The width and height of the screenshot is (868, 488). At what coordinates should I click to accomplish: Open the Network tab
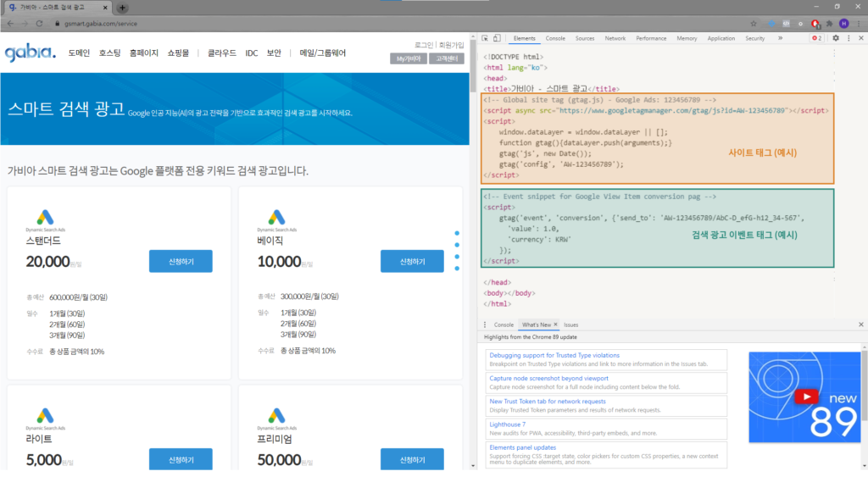click(x=615, y=38)
